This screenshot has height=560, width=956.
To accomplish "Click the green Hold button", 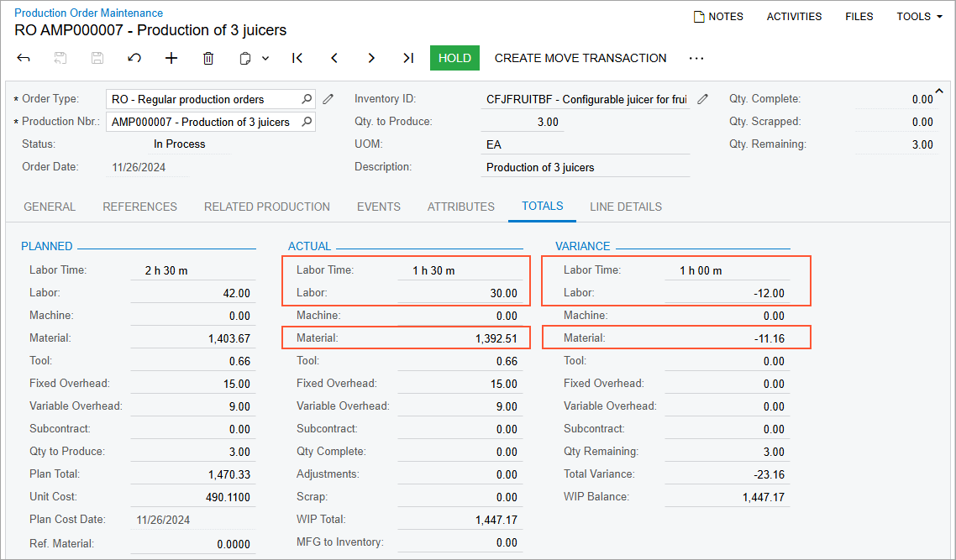I will pyautogui.click(x=454, y=58).
